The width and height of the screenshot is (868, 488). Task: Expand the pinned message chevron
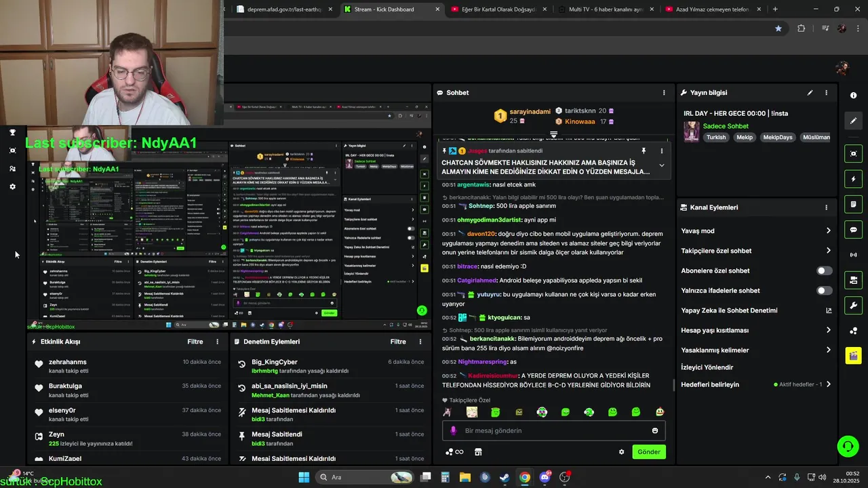tap(662, 165)
